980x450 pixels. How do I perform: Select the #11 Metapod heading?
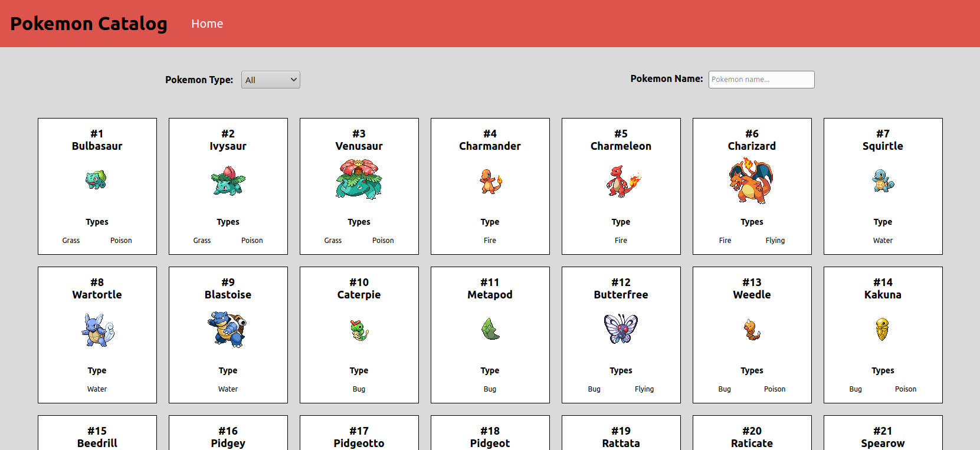490,288
